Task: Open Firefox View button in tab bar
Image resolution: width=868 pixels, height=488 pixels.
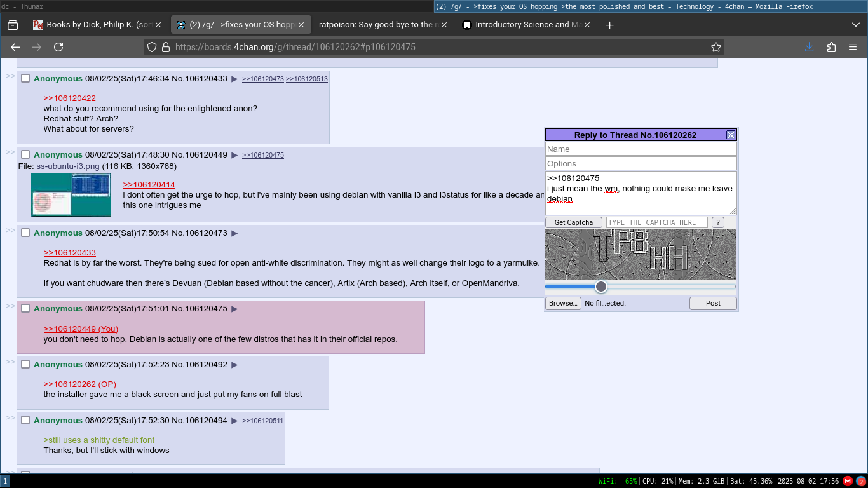Action: [13, 25]
